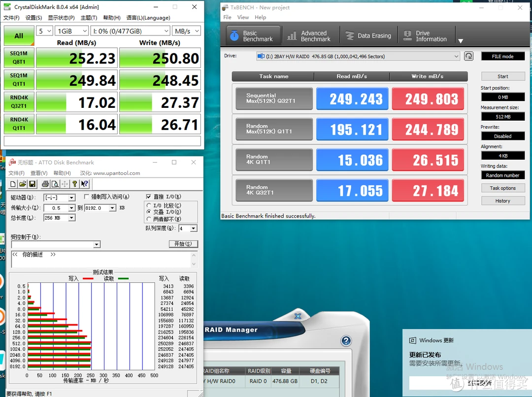The height and width of the screenshot is (397, 532).
Task: Click the Open folder icon in ATTO
Action: [x=22, y=184]
